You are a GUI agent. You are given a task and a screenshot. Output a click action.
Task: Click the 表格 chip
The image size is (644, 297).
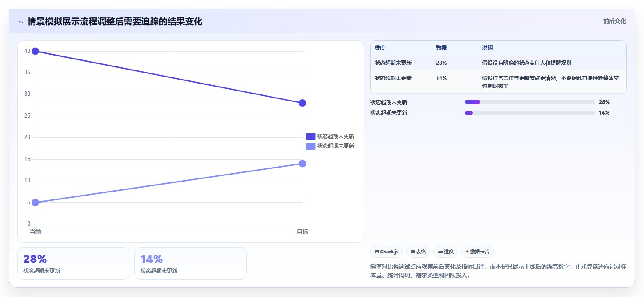(x=418, y=252)
